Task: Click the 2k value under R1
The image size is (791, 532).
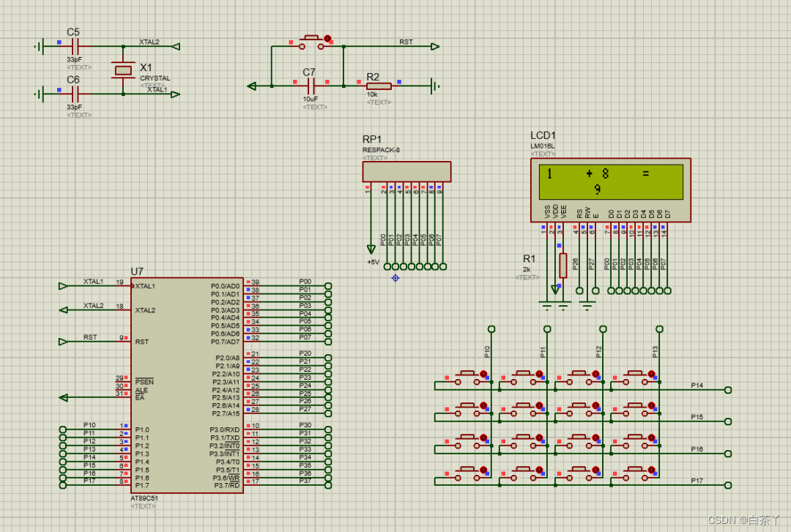Action: [527, 270]
